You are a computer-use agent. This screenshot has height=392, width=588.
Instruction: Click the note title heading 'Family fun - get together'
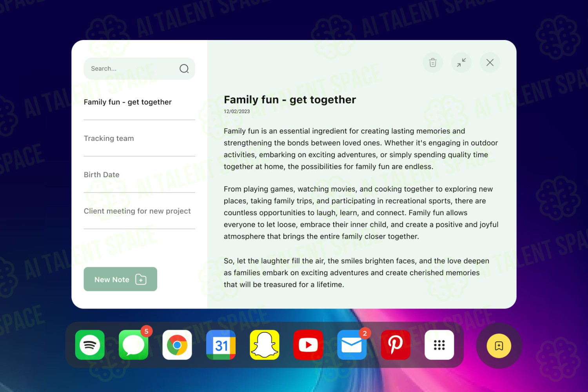[x=290, y=100]
